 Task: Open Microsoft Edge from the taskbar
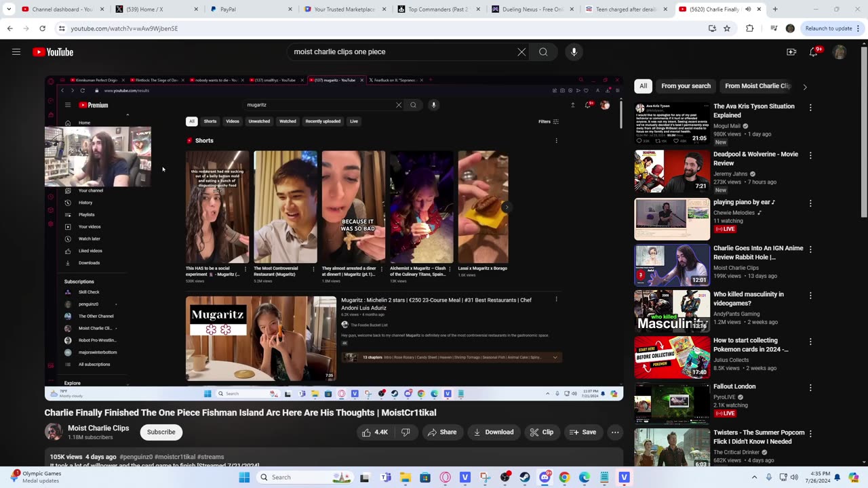tap(585, 477)
